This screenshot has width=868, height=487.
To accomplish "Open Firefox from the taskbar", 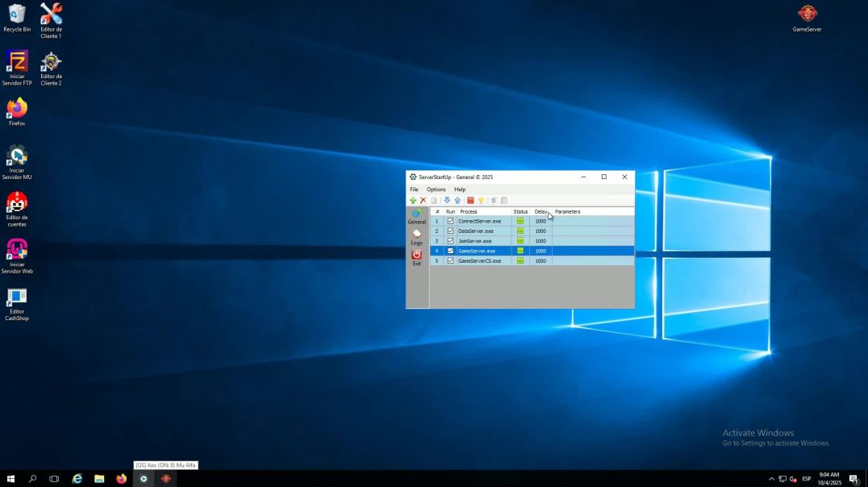I will (x=121, y=479).
